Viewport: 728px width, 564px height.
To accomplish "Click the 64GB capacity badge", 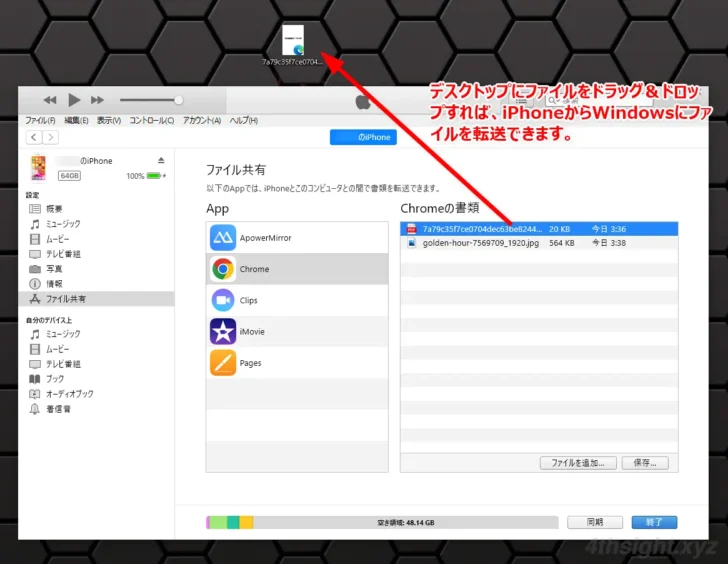I will pos(69,175).
